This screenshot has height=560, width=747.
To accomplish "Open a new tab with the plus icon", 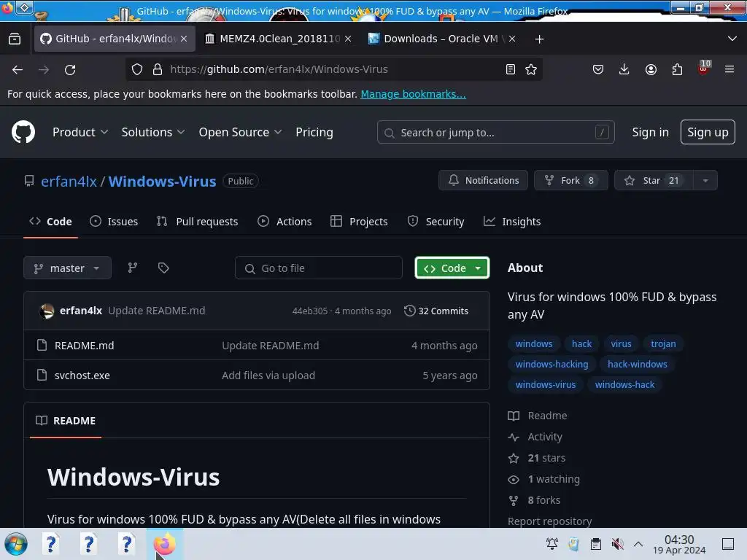I will [x=539, y=39].
